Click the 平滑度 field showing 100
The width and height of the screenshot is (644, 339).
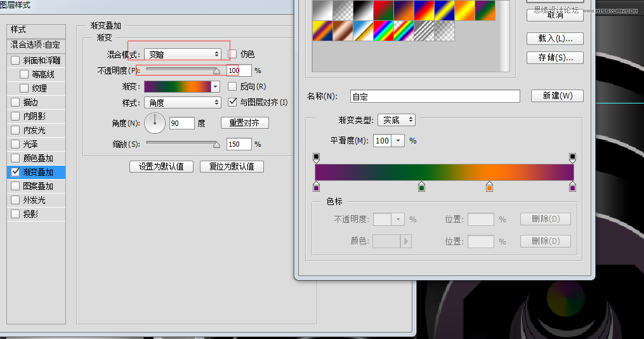point(383,140)
